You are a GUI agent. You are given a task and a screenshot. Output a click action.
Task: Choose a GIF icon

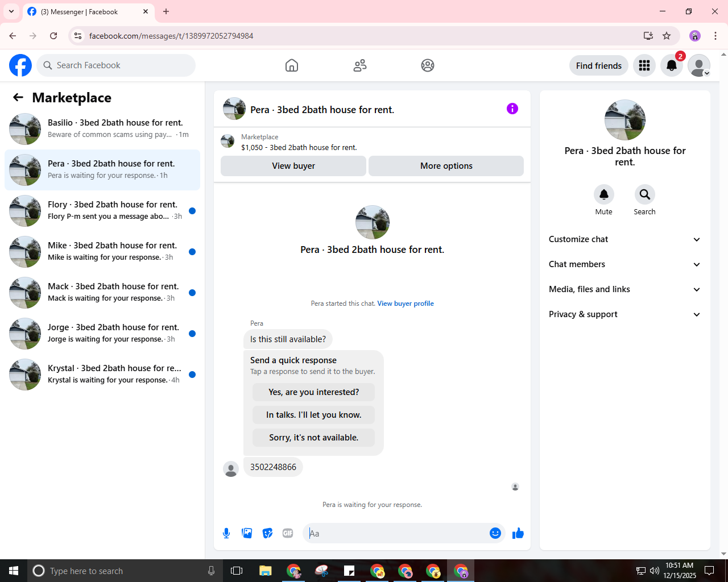coord(288,533)
